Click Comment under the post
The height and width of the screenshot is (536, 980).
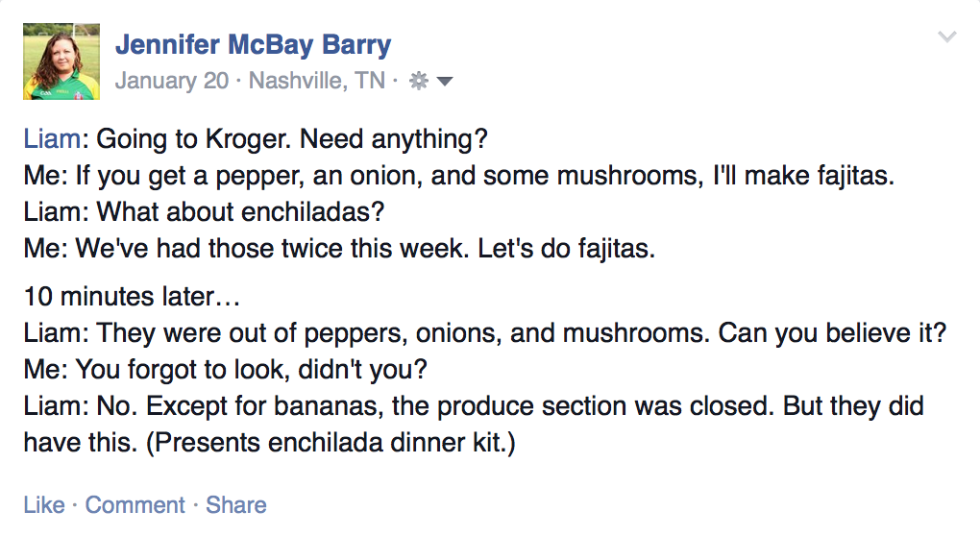tap(135, 505)
